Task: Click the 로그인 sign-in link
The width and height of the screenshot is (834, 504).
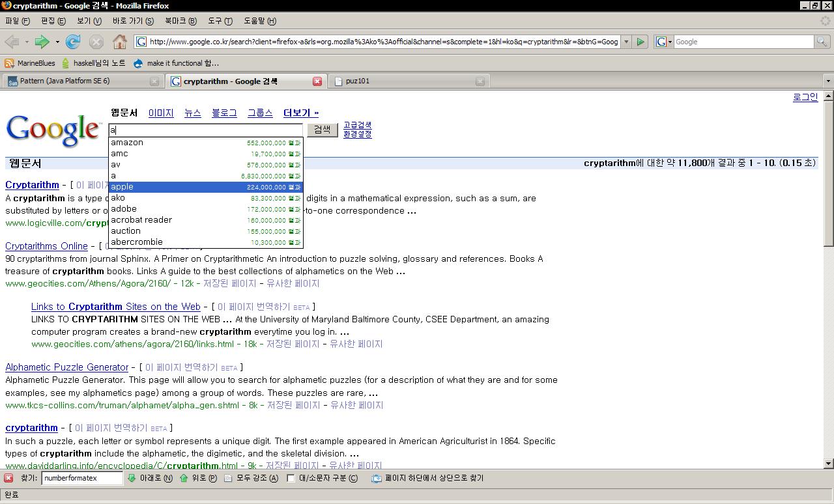Action: (805, 97)
